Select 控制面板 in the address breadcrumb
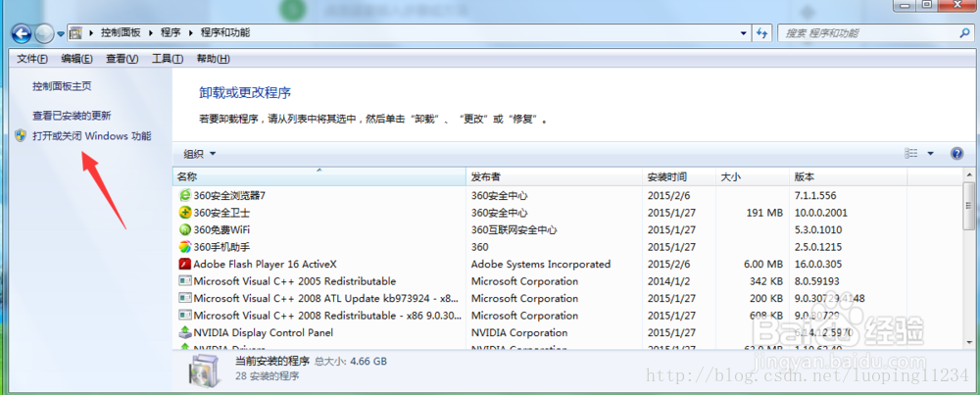The width and height of the screenshot is (980, 395). point(122,32)
